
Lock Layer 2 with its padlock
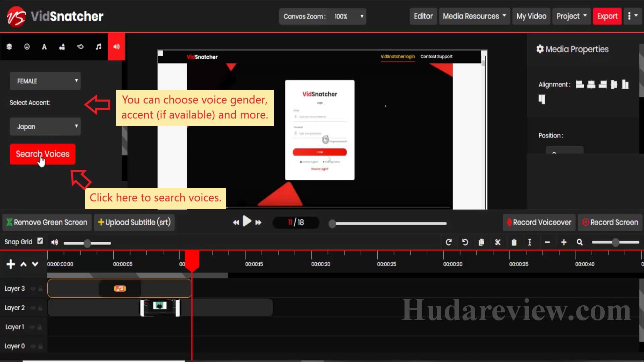(x=40, y=308)
